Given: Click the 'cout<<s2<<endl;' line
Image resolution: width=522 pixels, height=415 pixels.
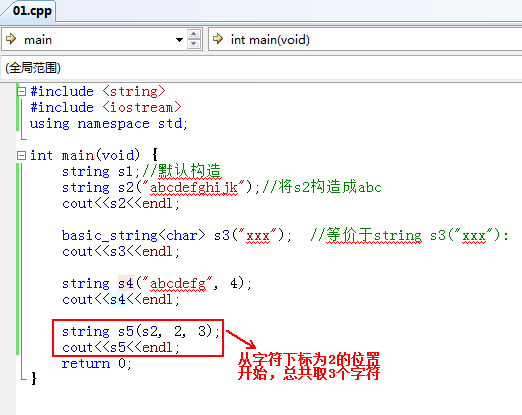Looking at the screenshot, I should click(x=121, y=204).
